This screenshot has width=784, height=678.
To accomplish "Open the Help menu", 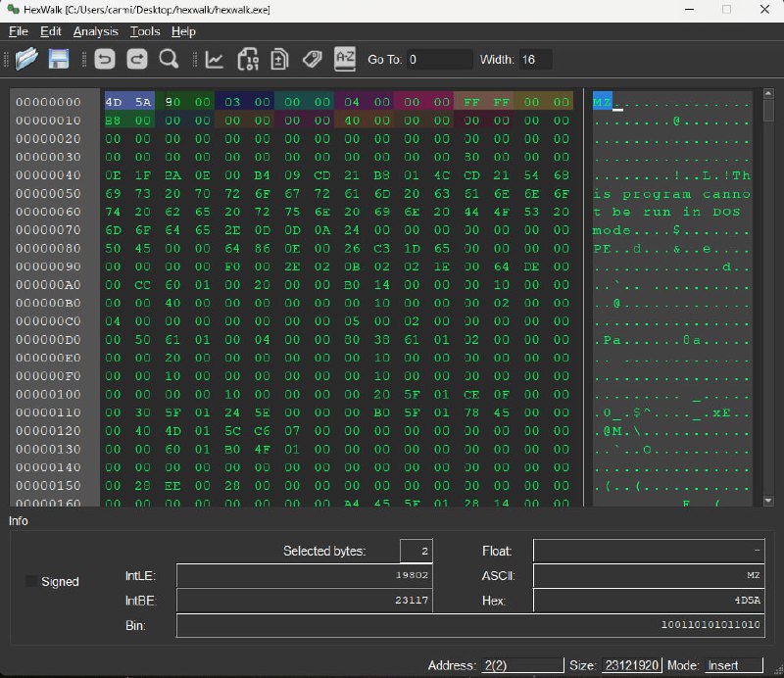I will coord(181,31).
